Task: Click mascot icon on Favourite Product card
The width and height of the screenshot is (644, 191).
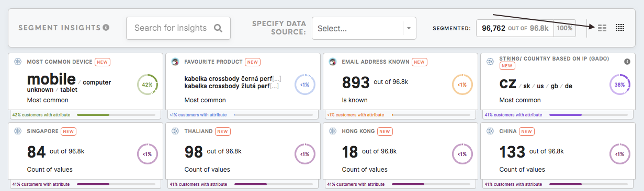Action: click(x=175, y=62)
